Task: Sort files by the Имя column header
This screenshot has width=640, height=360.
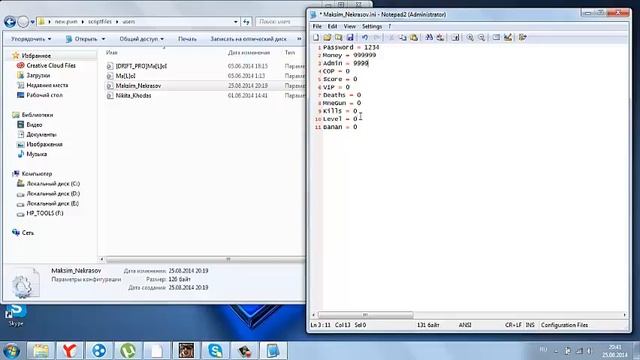Action: click(x=111, y=53)
